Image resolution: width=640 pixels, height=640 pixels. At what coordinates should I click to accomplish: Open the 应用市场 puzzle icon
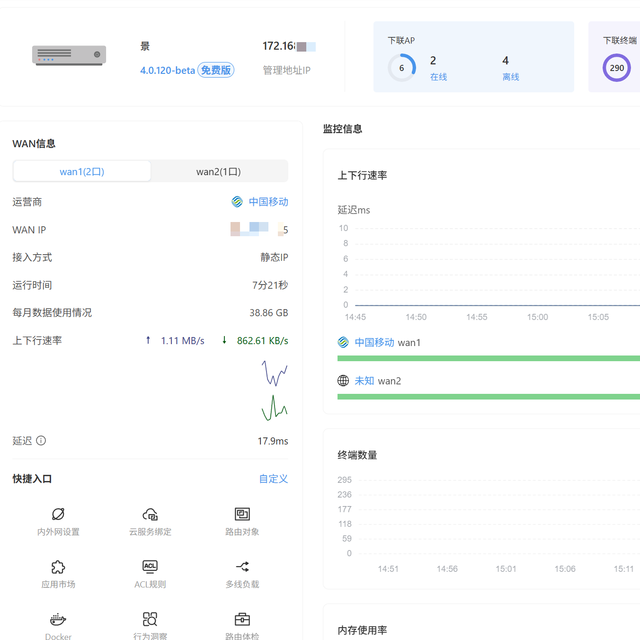pyautogui.click(x=58, y=567)
